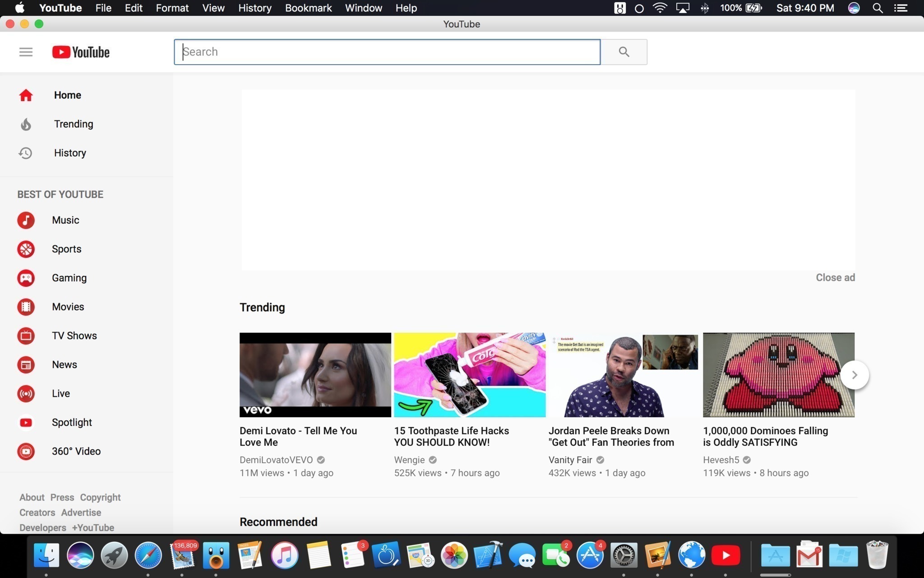
Task: Open the View menu
Action: click(x=213, y=8)
